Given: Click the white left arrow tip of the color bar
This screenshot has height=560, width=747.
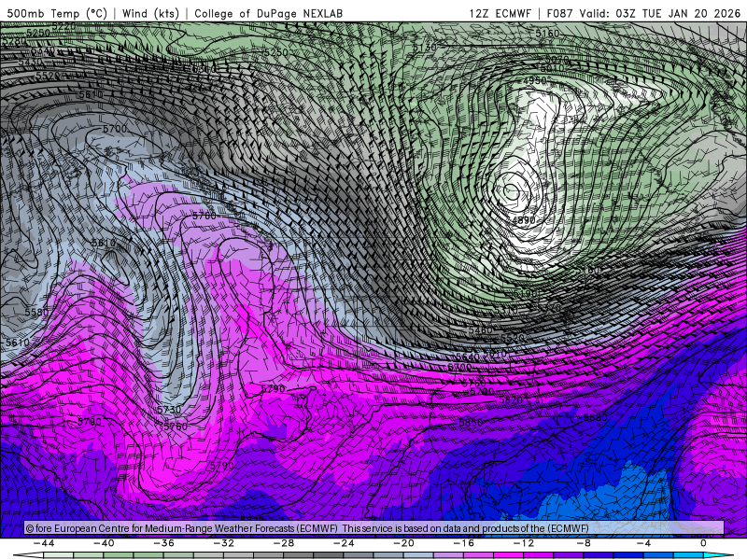Looking at the screenshot, I should tap(29, 555).
